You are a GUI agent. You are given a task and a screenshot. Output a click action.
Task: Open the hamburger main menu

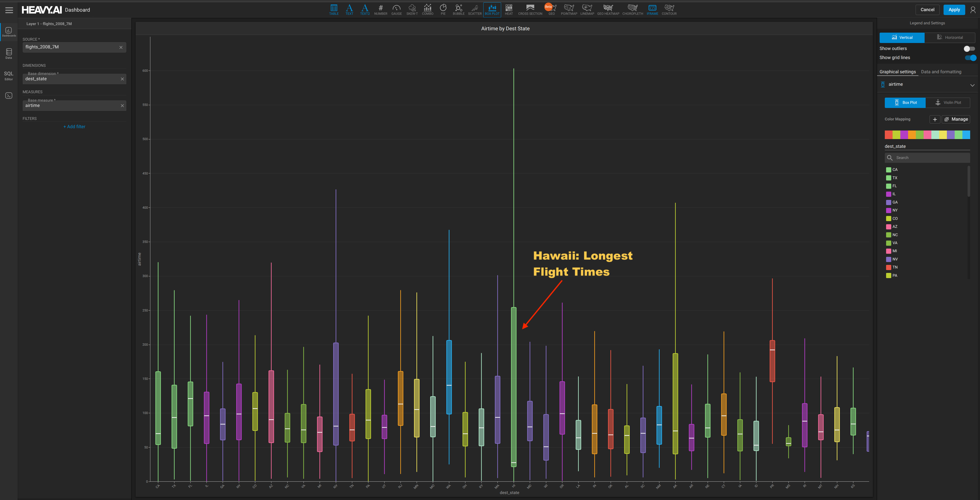pos(9,10)
